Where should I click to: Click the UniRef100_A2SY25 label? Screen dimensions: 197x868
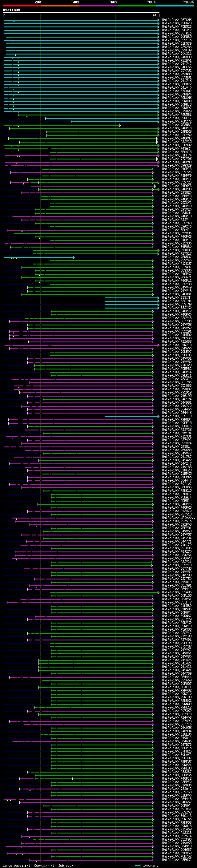pyautogui.click(x=176, y=142)
